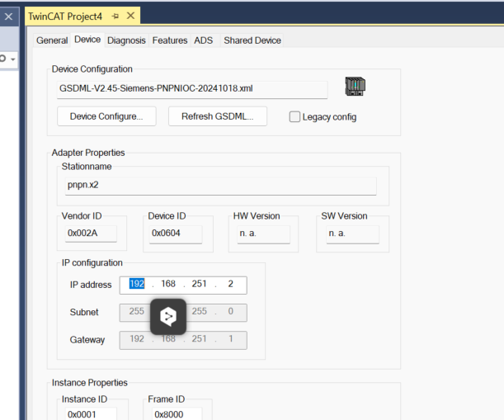
Task: Close the TwinCAT Project4 document tab
Action: pyautogui.click(x=130, y=16)
